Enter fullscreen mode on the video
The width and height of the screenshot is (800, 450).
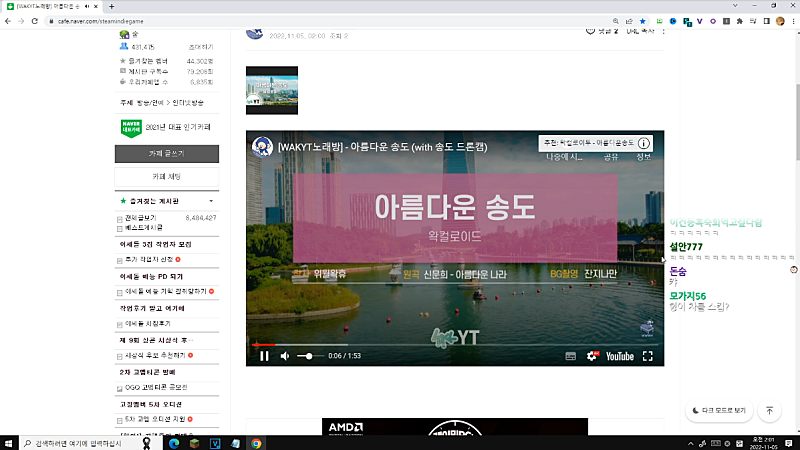coord(648,356)
